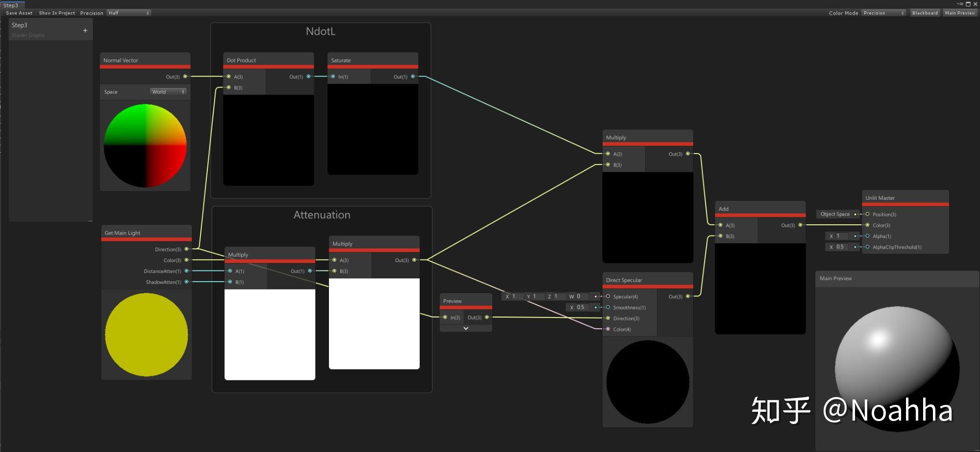Open the Precision dropdown set to Half

point(128,12)
